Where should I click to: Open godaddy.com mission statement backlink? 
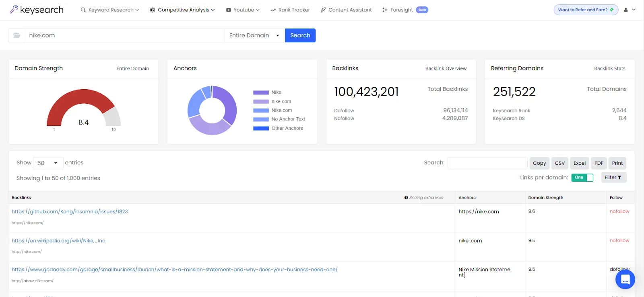pos(175,270)
